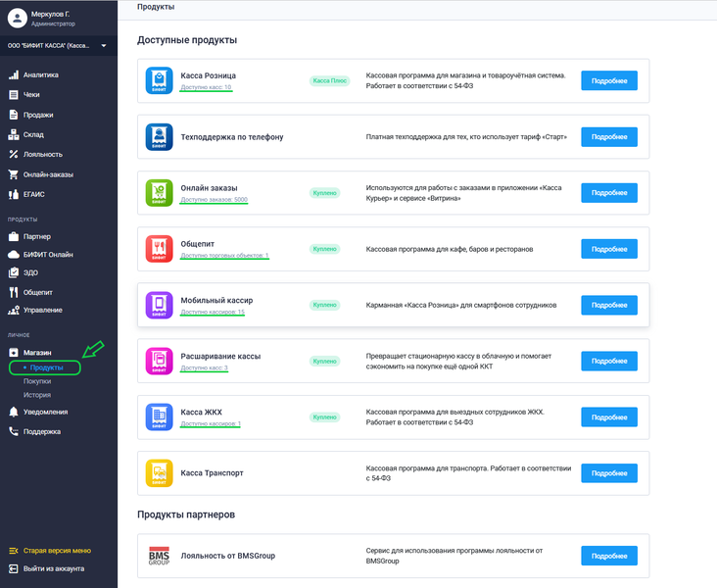Collapse the Магазин sidebar section
This screenshot has width=717, height=588.
coord(38,352)
